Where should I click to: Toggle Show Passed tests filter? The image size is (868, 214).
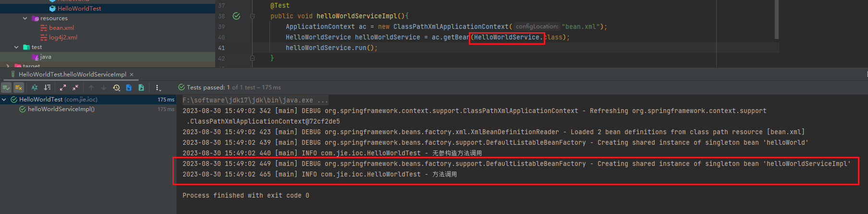coord(6,88)
